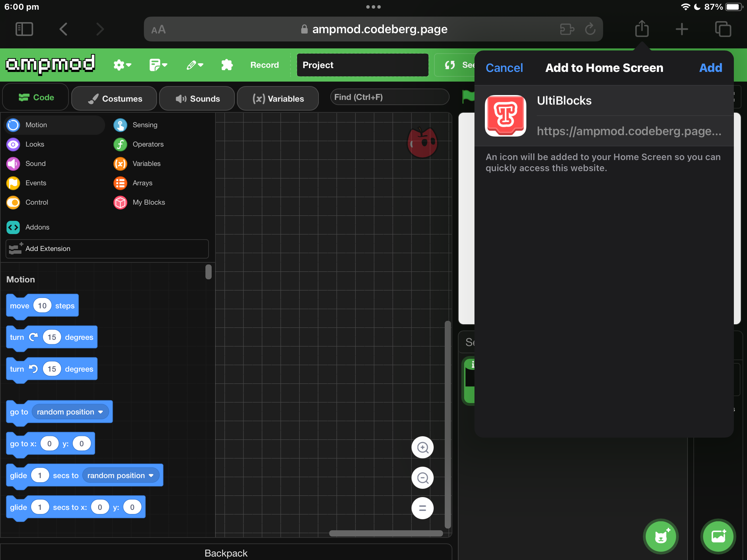
Task: Show Safari tab overview icon
Action: [x=723, y=29]
